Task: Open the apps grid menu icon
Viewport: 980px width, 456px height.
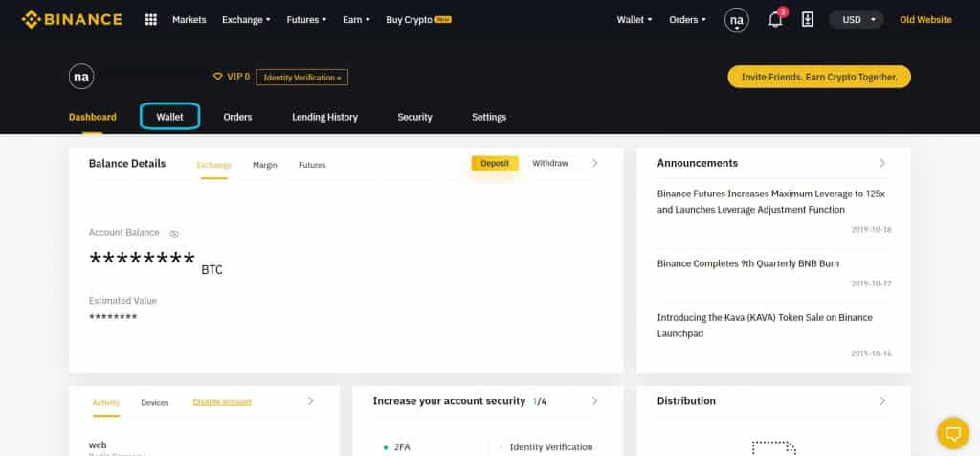Action: [x=150, y=19]
